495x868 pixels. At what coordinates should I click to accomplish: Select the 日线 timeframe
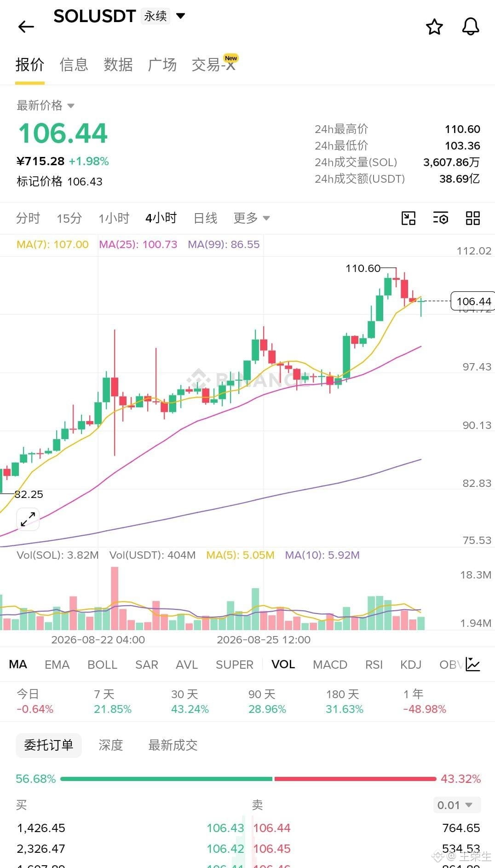point(206,218)
